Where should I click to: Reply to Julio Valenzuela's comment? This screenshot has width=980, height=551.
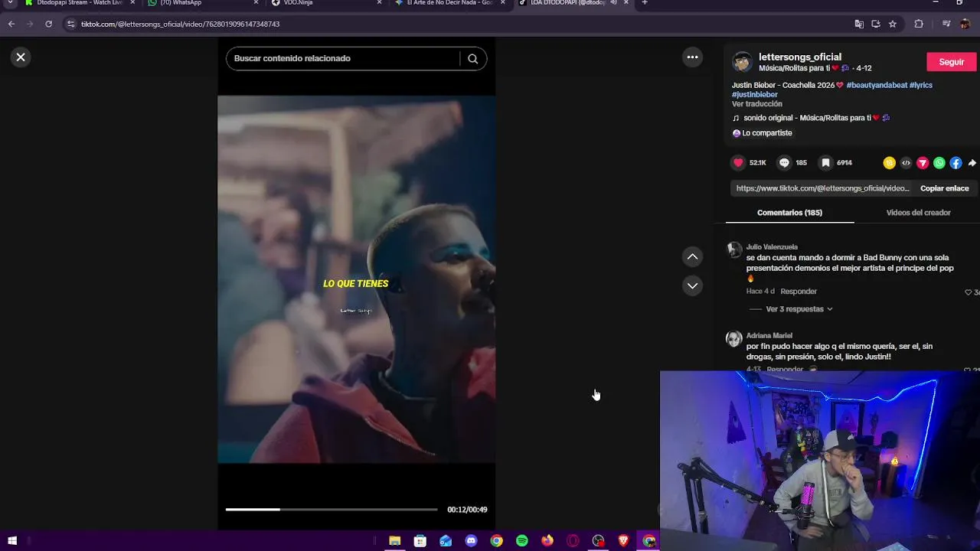799,292
